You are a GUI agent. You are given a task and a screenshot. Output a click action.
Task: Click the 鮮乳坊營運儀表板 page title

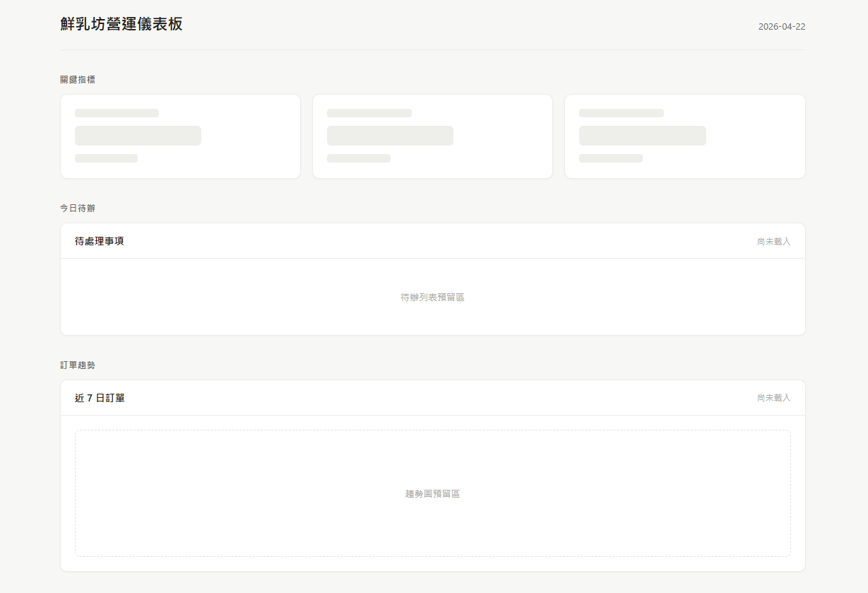[121, 24]
